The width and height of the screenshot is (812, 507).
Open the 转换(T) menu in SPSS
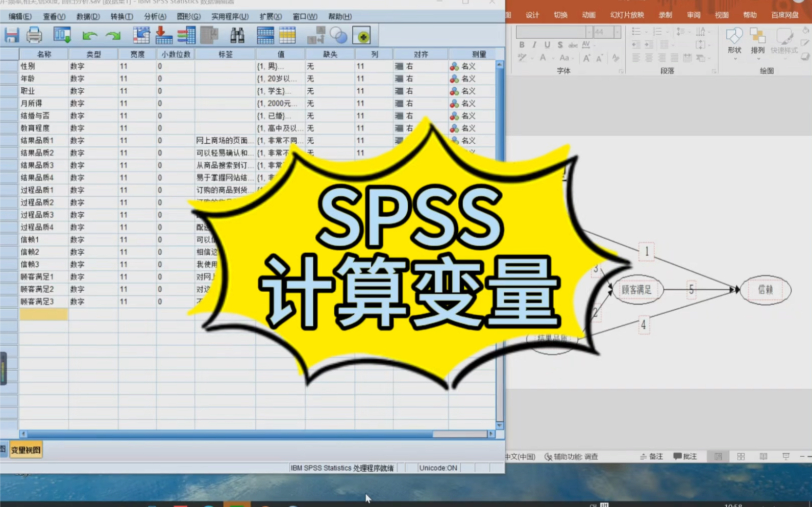coord(121,17)
